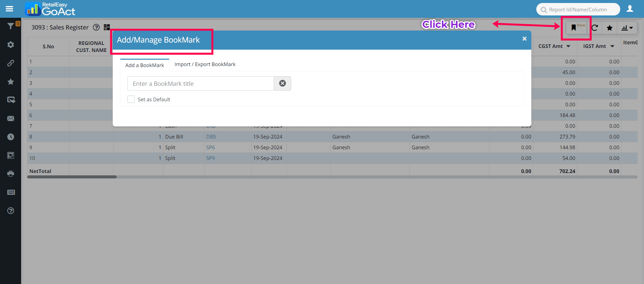Click the monitor screen sidebar icon
The height and width of the screenshot is (284, 644).
(x=11, y=100)
